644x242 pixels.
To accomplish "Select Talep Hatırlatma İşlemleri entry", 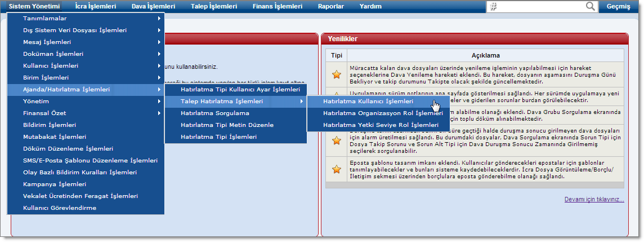I will (x=236, y=101).
